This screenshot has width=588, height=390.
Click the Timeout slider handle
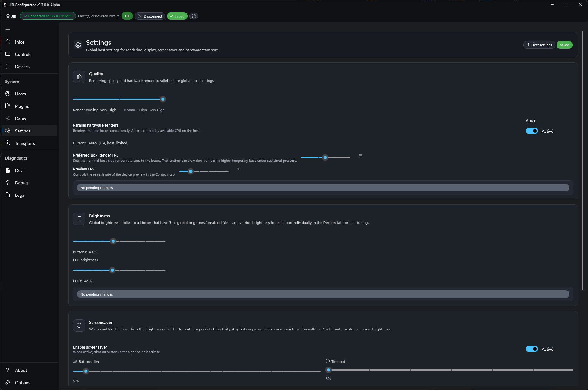(329, 370)
